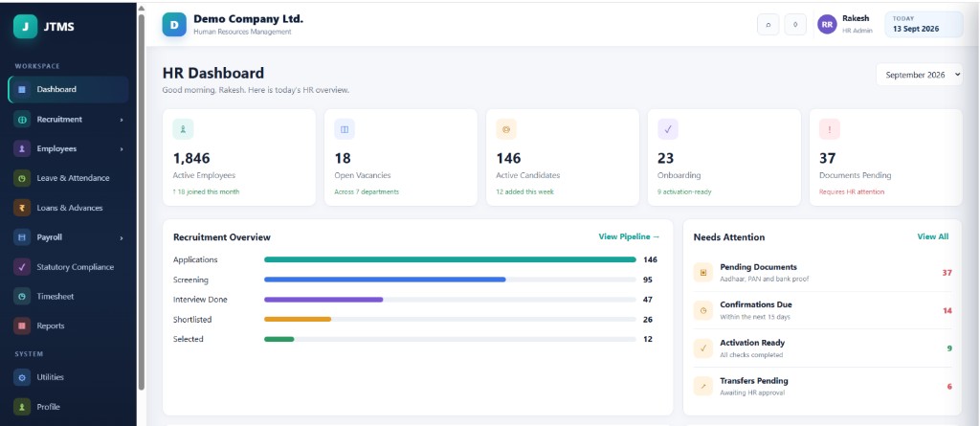Expand the Employees menu chevron
This screenshot has height=426, width=980.
(122, 149)
